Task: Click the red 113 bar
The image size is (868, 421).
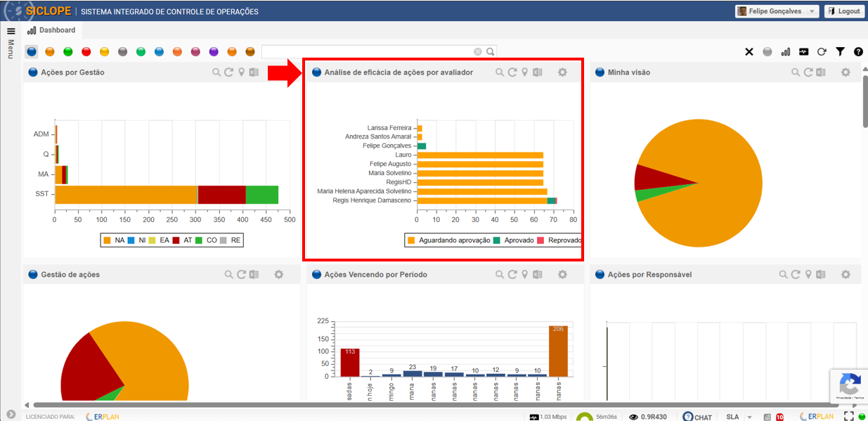Action: pyautogui.click(x=350, y=362)
